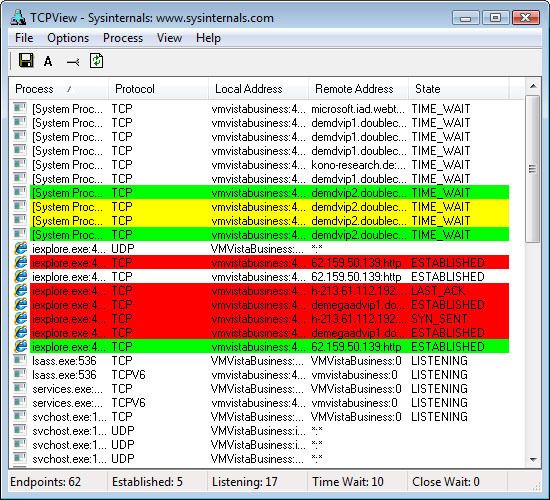550x500 pixels.
Task: Click icon of green iexplore ESTABLISHED row
Action: (21, 347)
